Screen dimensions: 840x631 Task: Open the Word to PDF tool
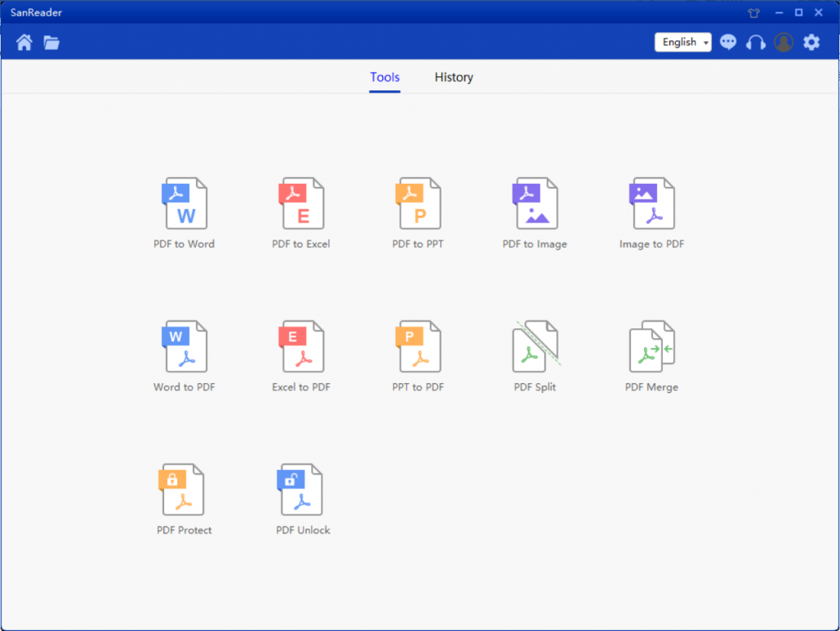(184, 345)
